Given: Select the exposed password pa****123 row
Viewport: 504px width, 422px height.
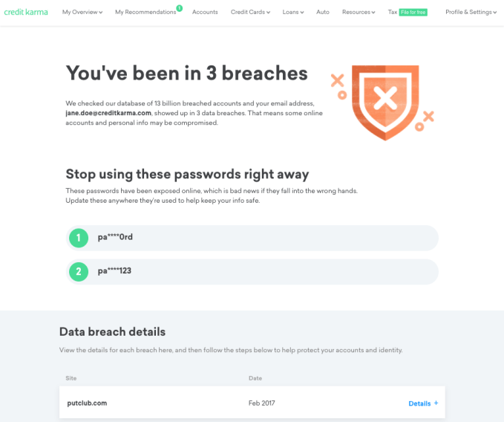Looking at the screenshot, I should click(252, 272).
